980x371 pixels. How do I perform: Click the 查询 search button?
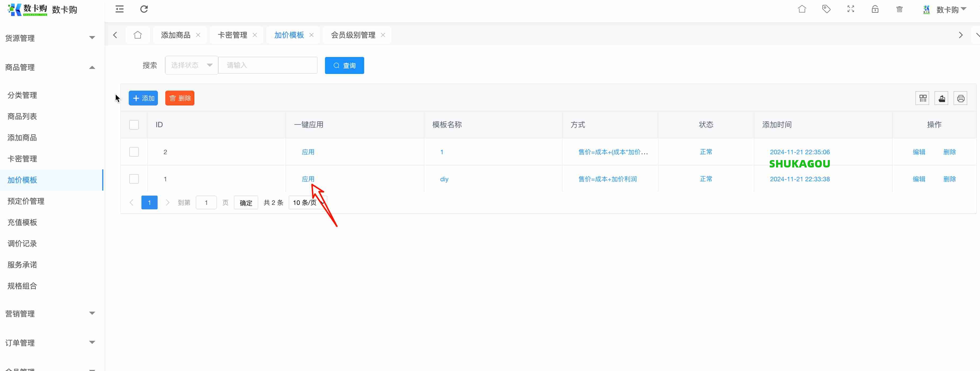[344, 65]
